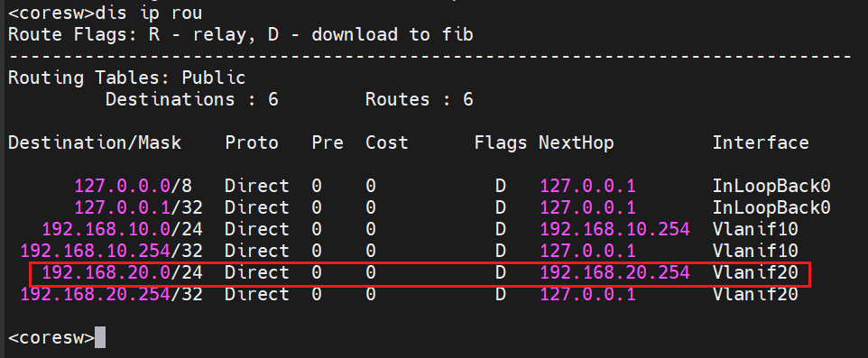Click the "Proto" column header
This screenshot has width=868, height=358.
click(252, 142)
